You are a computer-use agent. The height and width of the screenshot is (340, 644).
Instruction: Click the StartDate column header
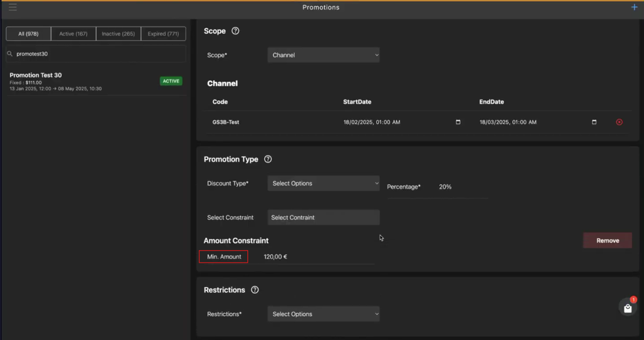coord(357,101)
